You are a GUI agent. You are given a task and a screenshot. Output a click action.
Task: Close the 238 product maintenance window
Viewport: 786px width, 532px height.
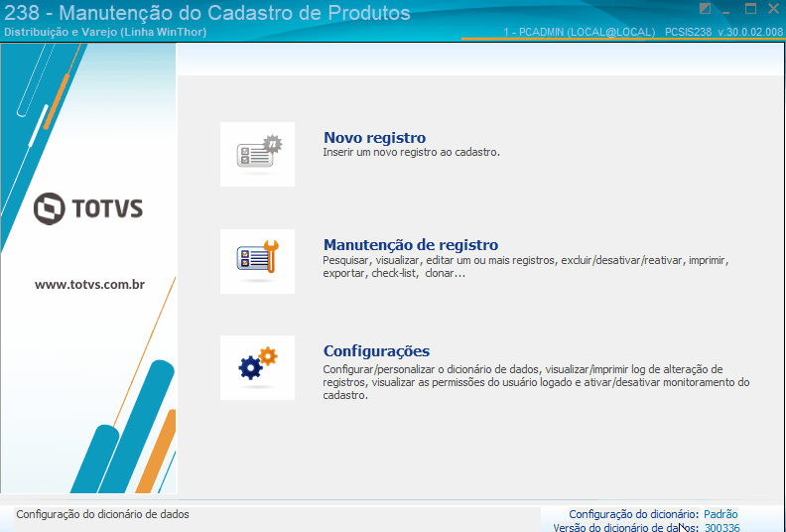click(x=773, y=9)
